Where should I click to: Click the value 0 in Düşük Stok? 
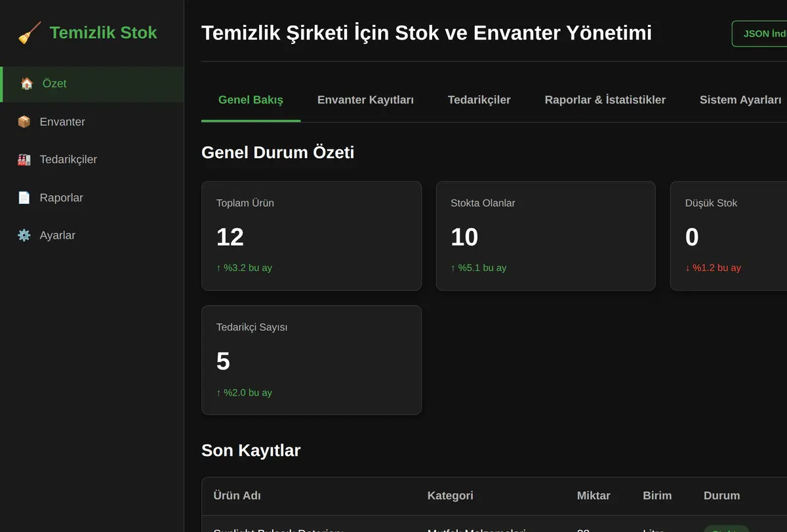692,237
